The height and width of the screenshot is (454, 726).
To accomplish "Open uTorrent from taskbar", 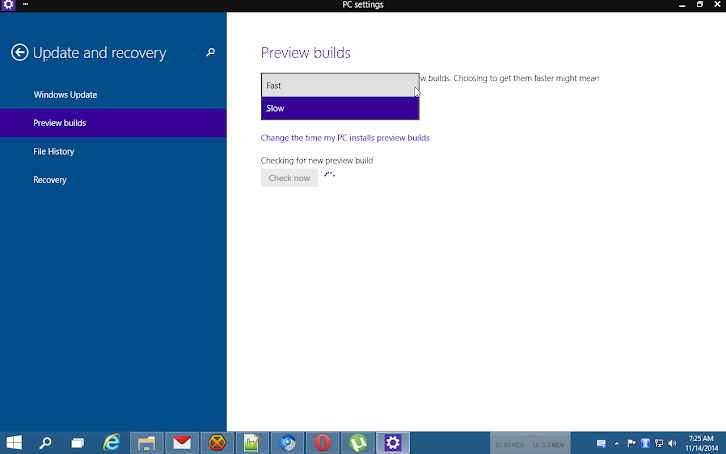I will click(358, 443).
